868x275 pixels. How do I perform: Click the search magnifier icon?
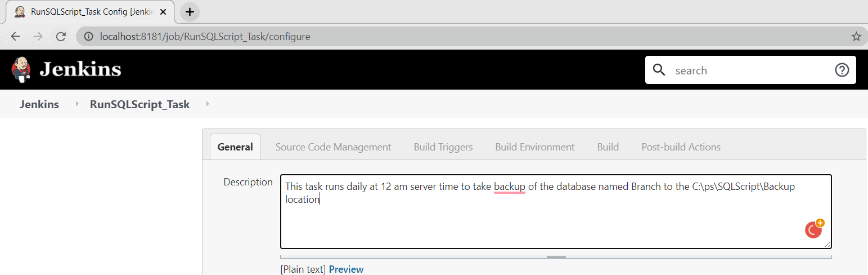tap(659, 70)
